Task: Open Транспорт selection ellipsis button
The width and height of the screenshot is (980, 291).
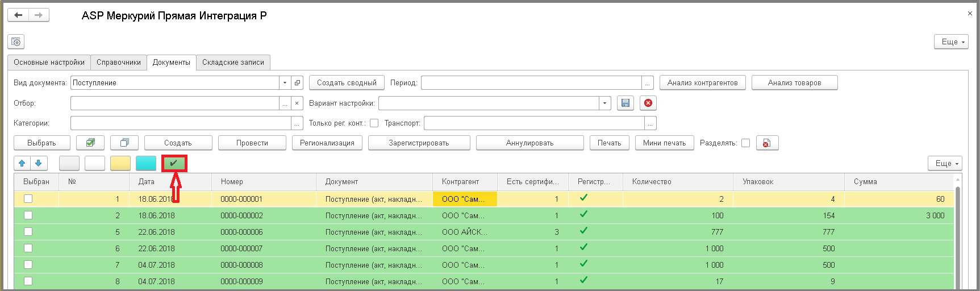Action: [x=650, y=123]
